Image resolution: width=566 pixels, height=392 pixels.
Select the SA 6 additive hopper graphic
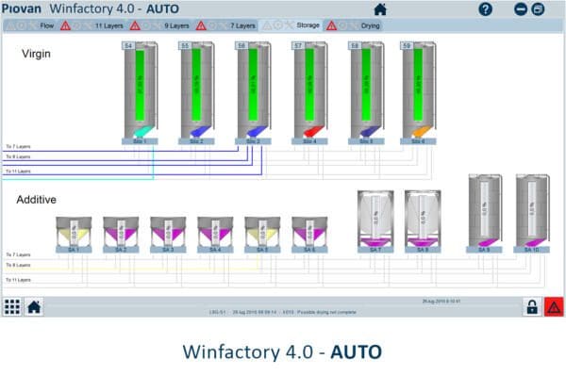(x=309, y=231)
